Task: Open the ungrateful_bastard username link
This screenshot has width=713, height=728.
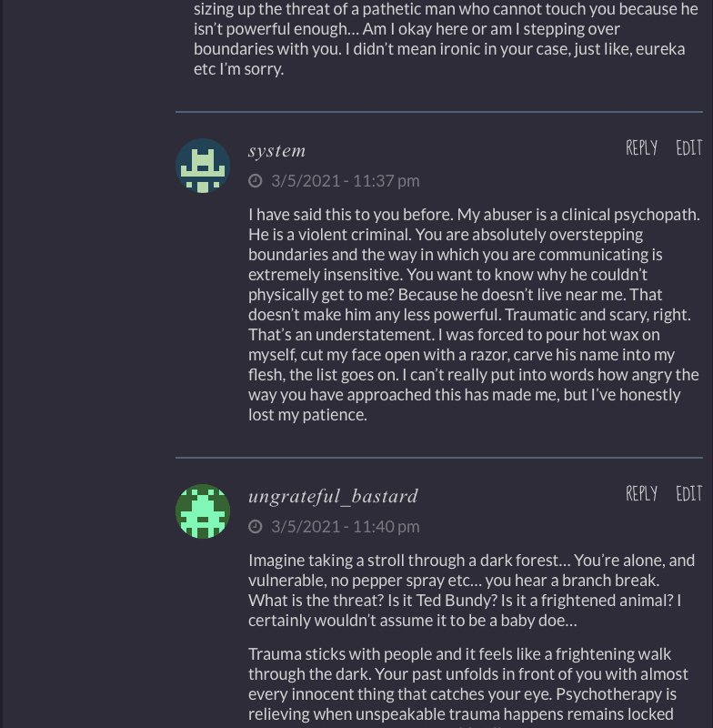Action: pos(333,497)
